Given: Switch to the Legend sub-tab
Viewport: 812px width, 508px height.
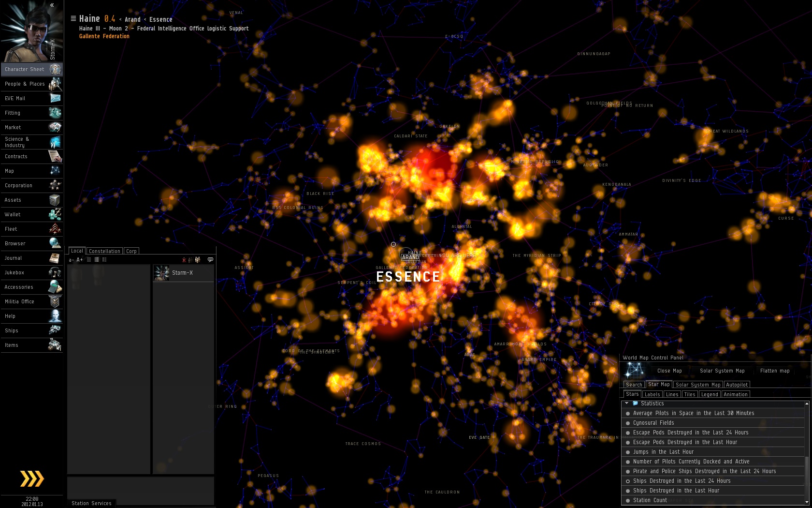Looking at the screenshot, I should (710, 394).
